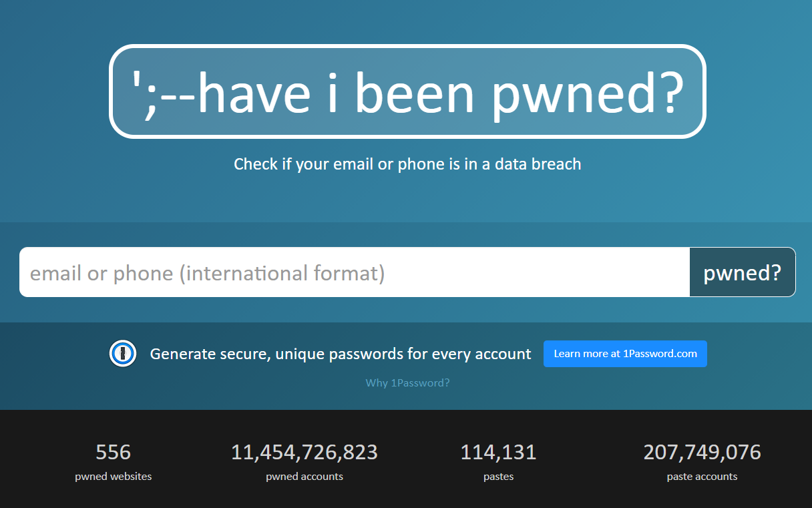812x508 pixels.
Task: Open the Learn more at 1Password.com button
Action: (x=625, y=353)
